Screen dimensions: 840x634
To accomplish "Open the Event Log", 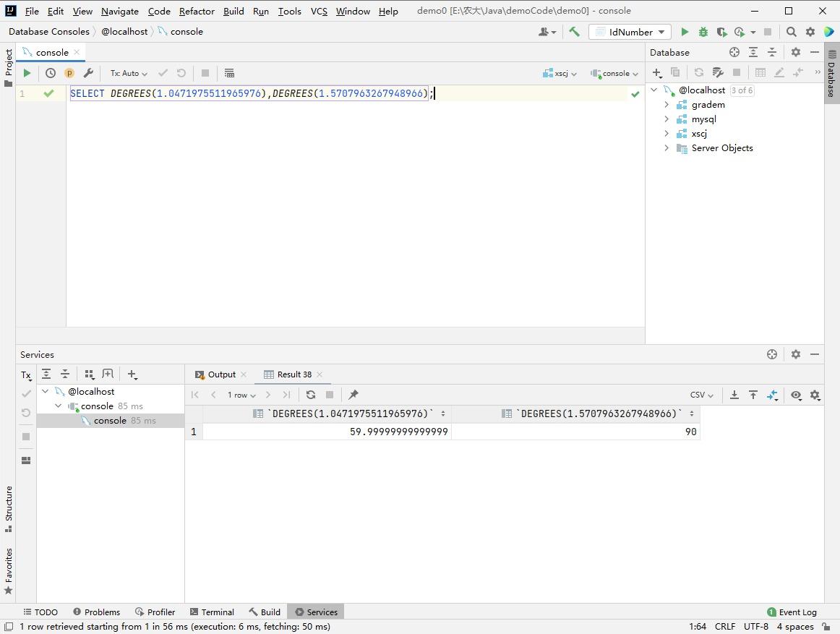I will click(792, 612).
